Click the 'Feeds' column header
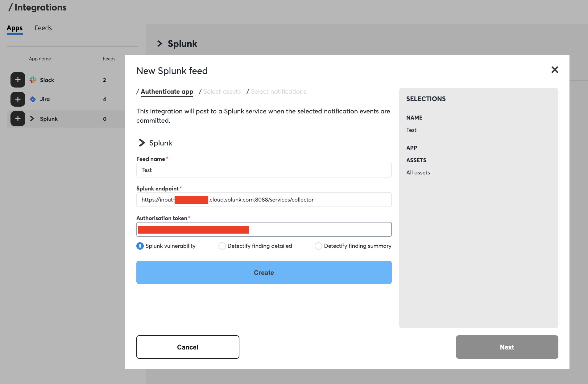 coord(109,59)
